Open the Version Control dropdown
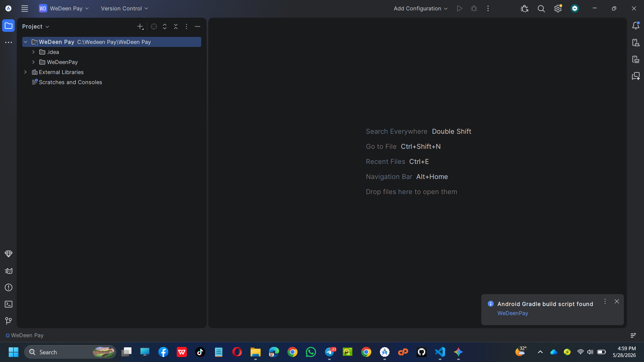The image size is (644, 362). pyautogui.click(x=124, y=8)
